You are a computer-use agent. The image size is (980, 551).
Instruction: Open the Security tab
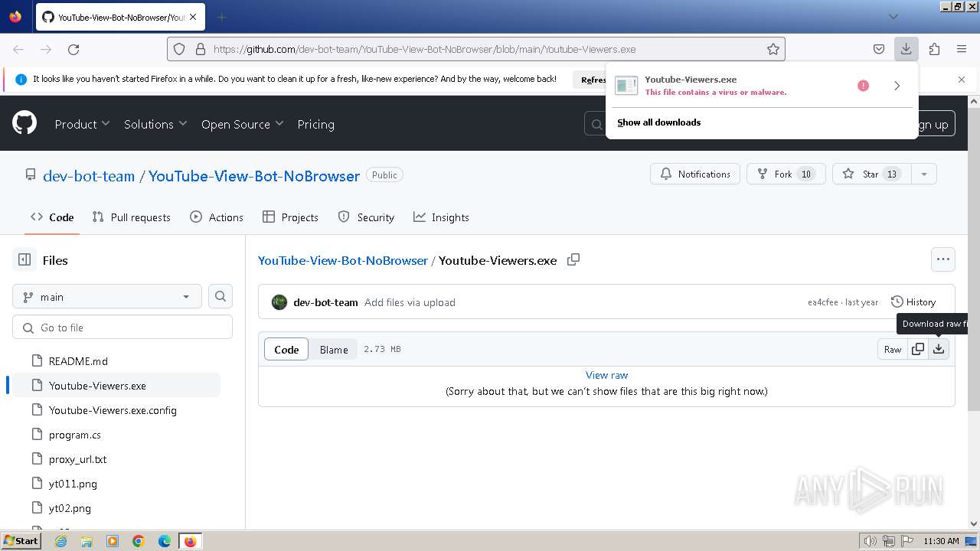[x=366, y=217]
